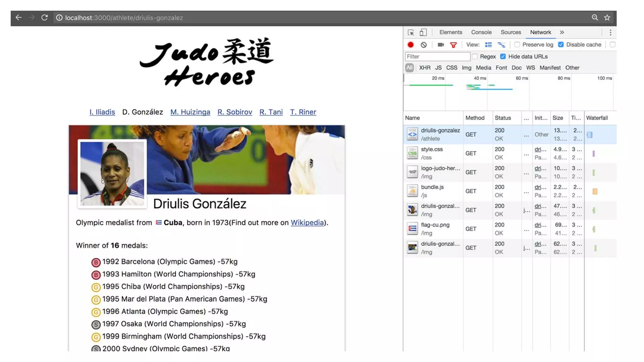Enable the Regex filter checkbox
This screenshot has width=644, height=362.
click(x=475, y=57)
